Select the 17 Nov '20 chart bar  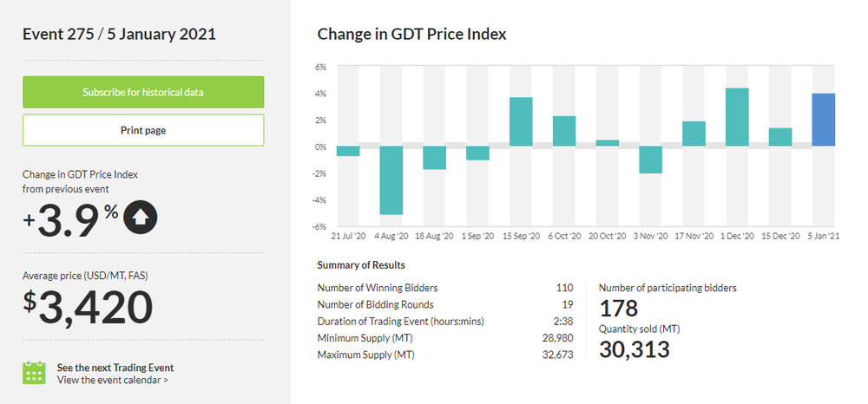[x=694, y=134]
